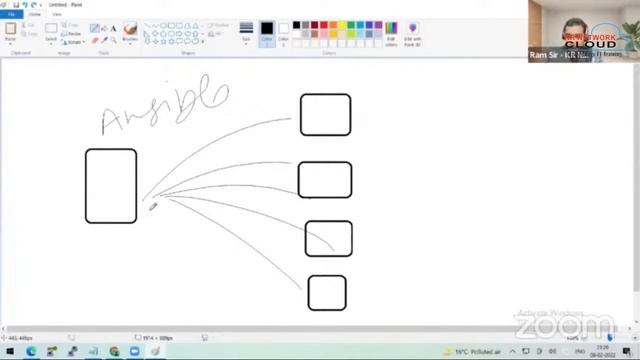Viewport: 640px width, 360px height.
Task: Select the Diamond shape in the Shapes gallery
Action: click(x=155, y=33)
